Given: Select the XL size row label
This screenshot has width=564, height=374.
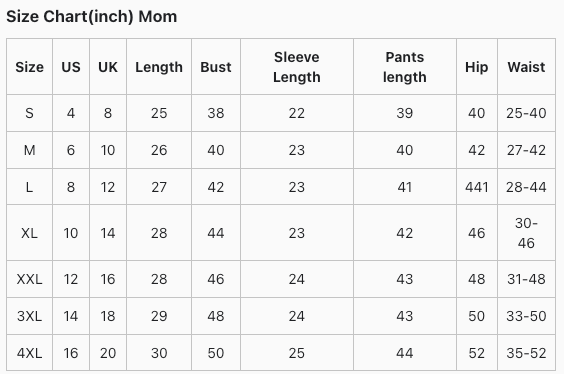Looking at the screenshot, I should 29,233.
